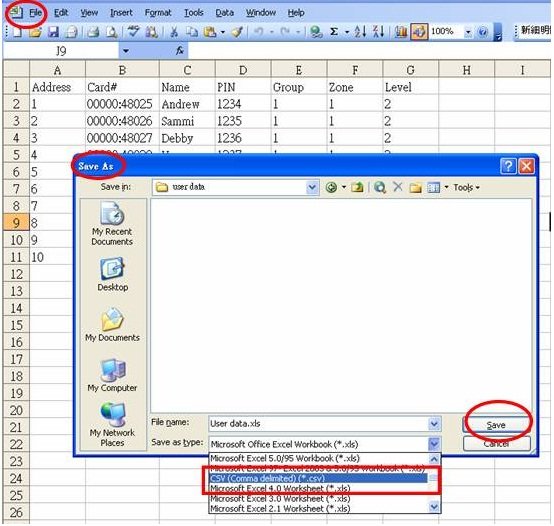Click Search the Web icon in dialog
This screenshot has height=526, width=554.
point(380,187)
